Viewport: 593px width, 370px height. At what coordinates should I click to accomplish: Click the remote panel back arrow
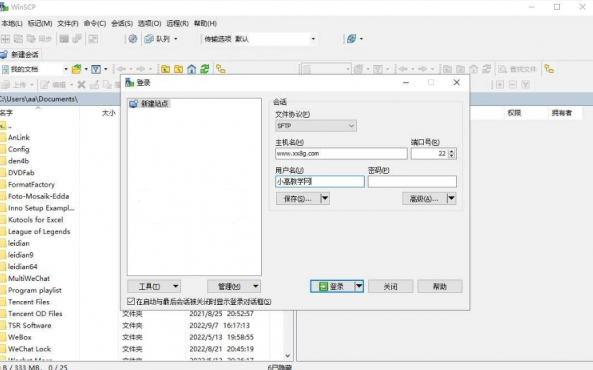pos(403,69)
